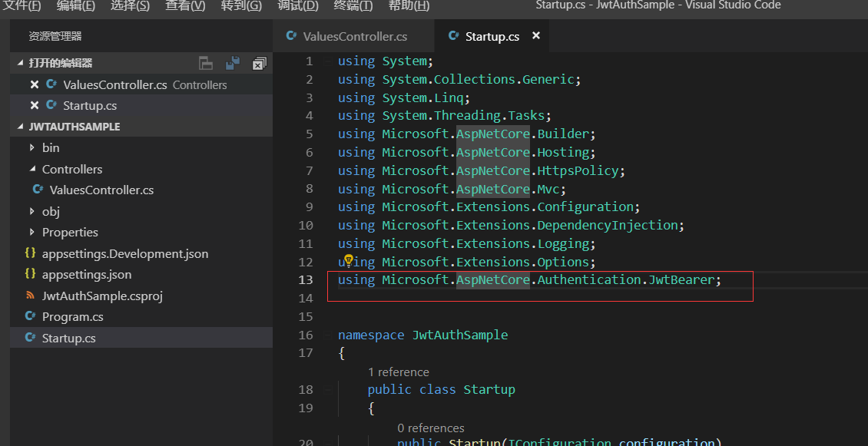Click 'Mvc' on line 8
The width and height of the screenshot is (868, 446).
548,189
